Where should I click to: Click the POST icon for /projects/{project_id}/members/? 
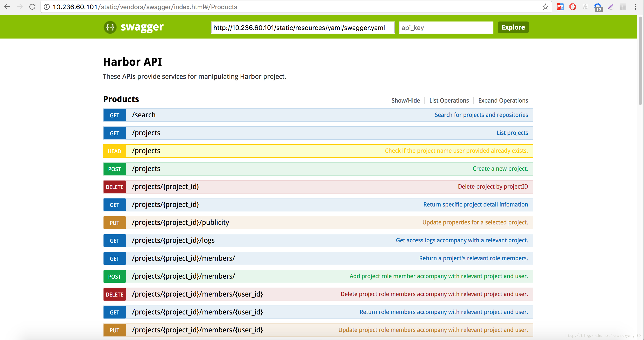115,276
